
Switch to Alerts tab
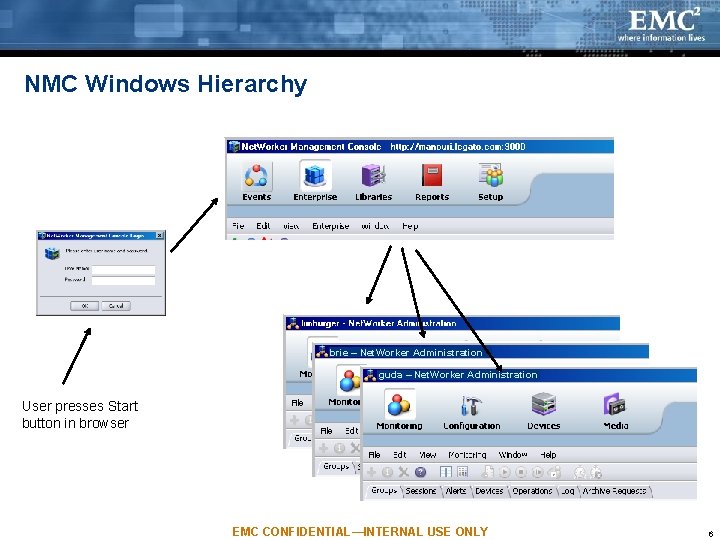pyautogui.click(x=456, y=491)
